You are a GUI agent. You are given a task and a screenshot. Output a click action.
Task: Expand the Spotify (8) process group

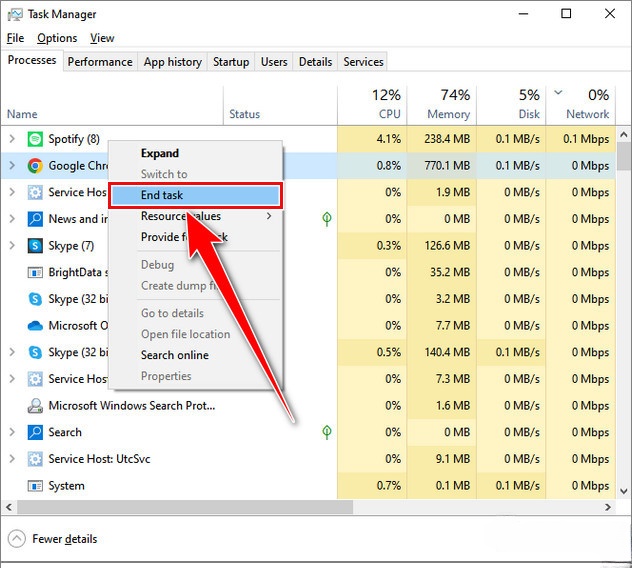[x=12, y=139]
